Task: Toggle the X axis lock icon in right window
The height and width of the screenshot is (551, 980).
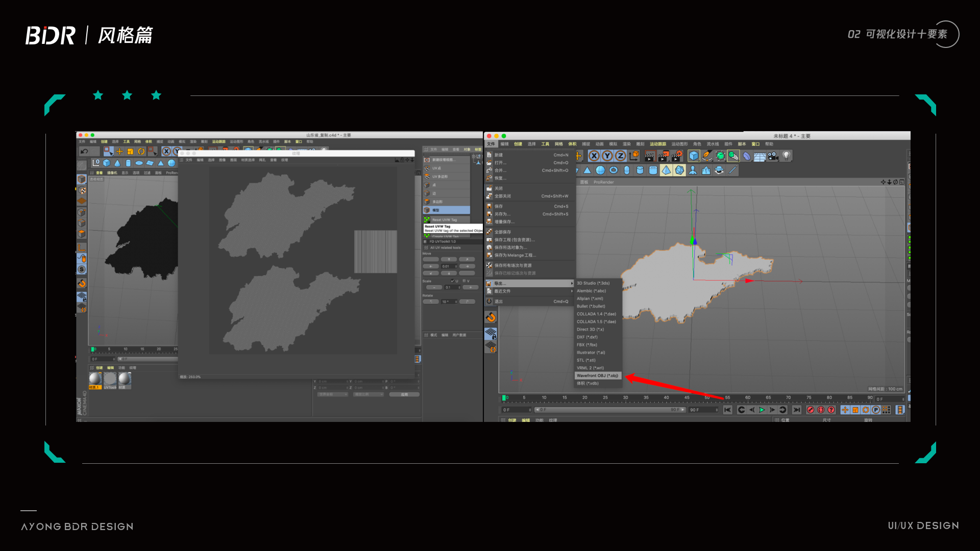Action: [x=594, y=156]
